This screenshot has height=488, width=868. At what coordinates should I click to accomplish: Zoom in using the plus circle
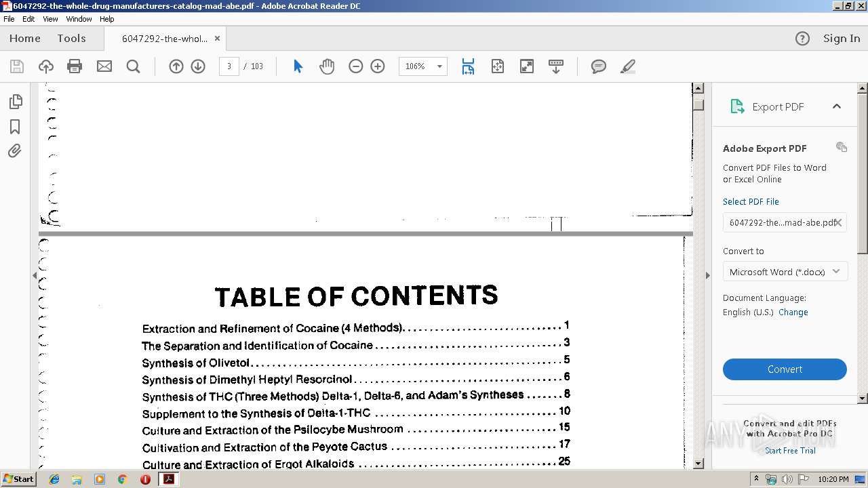[x=378, y=66]
